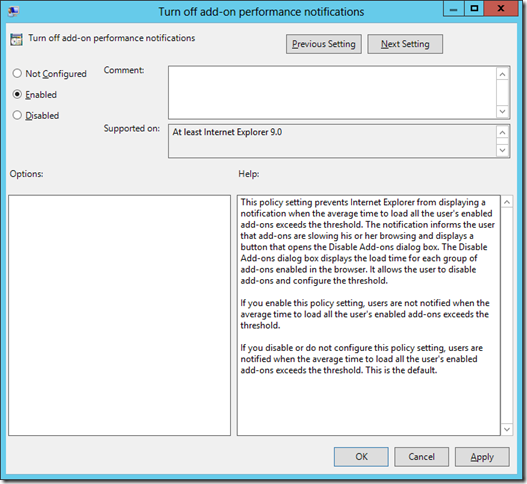Select the Disabled radio button
This screenshot has width=527, height=484.
tap(17, 115)
